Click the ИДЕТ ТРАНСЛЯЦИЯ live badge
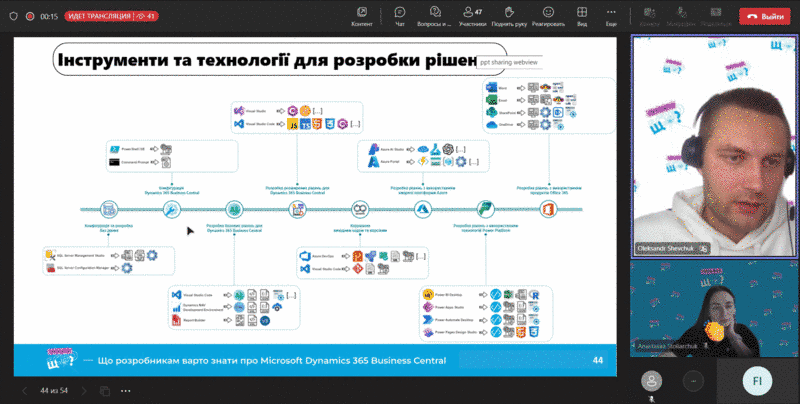Viewport: 800px width, 404px height. point(96,17)
